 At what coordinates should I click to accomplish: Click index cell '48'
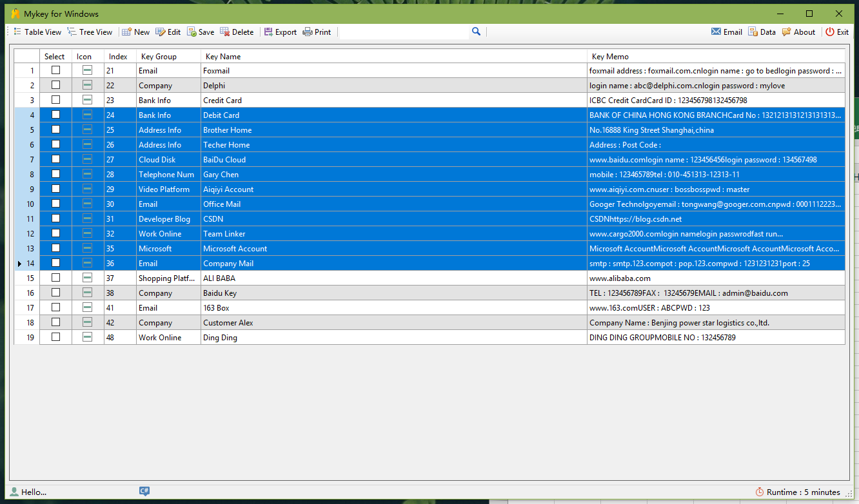[x=120, y=337]
